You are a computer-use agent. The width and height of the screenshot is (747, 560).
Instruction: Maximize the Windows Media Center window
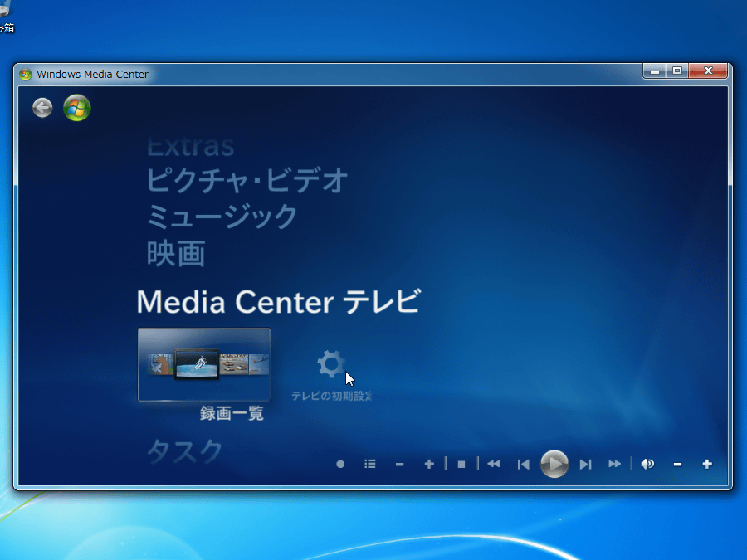click(x=677, y=71)
